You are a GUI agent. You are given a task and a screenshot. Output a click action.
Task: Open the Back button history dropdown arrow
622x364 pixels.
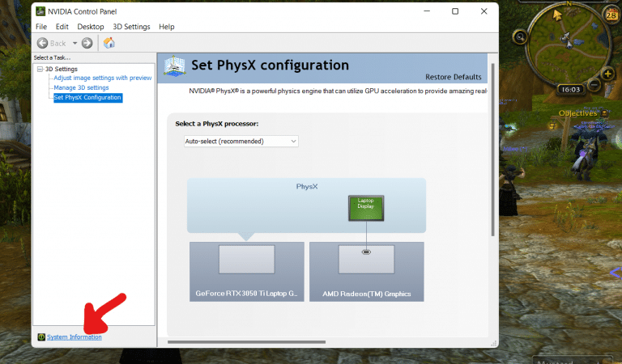[75, 43]
